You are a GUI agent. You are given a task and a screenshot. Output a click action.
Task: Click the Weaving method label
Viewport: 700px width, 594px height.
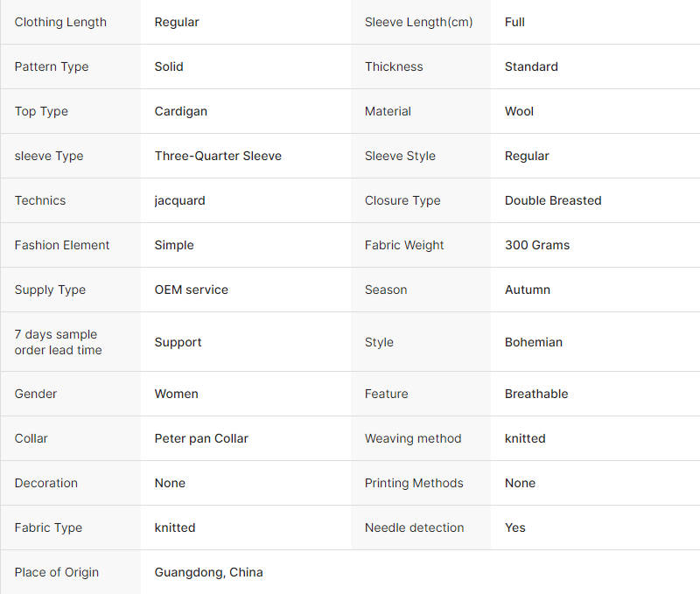412,438
